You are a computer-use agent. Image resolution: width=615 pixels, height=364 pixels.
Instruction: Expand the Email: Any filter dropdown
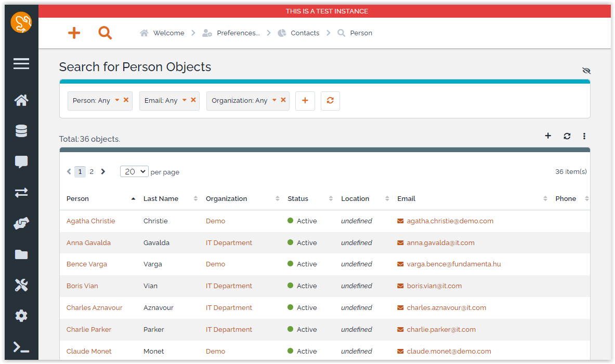184,100
